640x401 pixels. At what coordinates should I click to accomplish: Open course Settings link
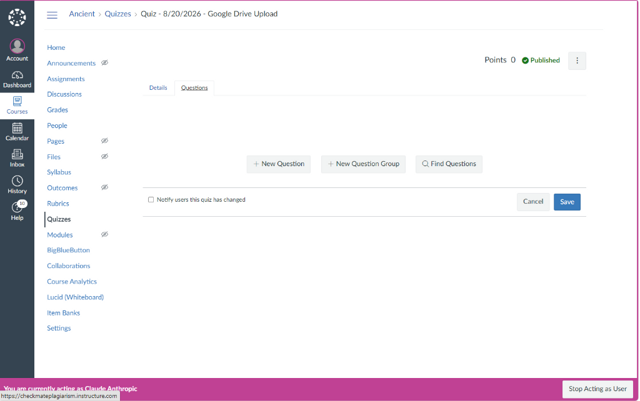tap(59, 328)
